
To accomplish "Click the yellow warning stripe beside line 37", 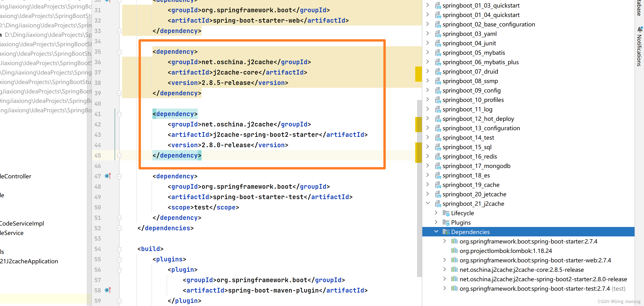I will 418,74.
